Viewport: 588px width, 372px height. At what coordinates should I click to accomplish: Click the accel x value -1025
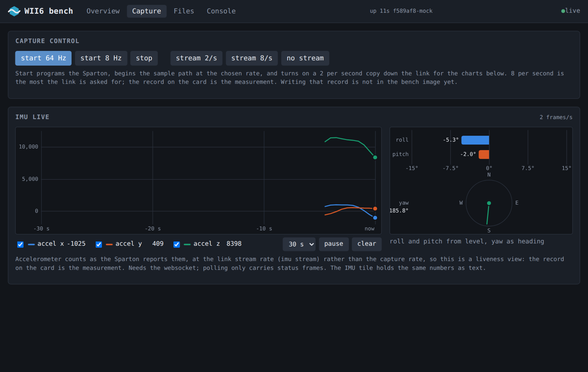click(x=76, y=244)
